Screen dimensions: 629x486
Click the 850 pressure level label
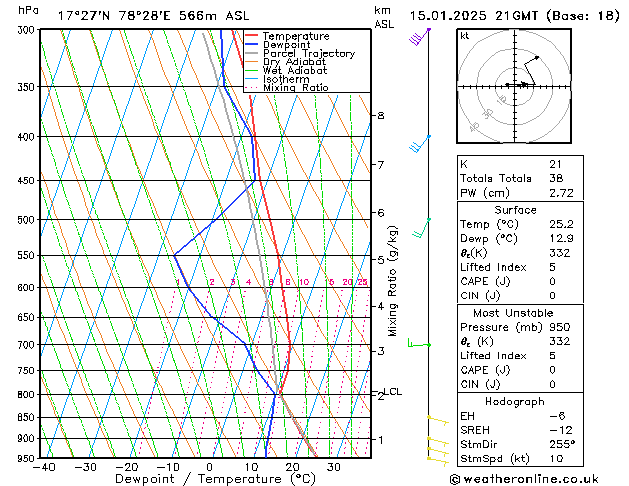28,417
